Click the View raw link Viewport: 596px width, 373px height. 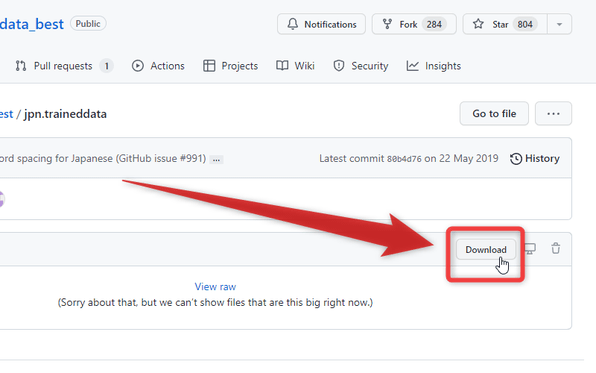[x=215, y=287]
